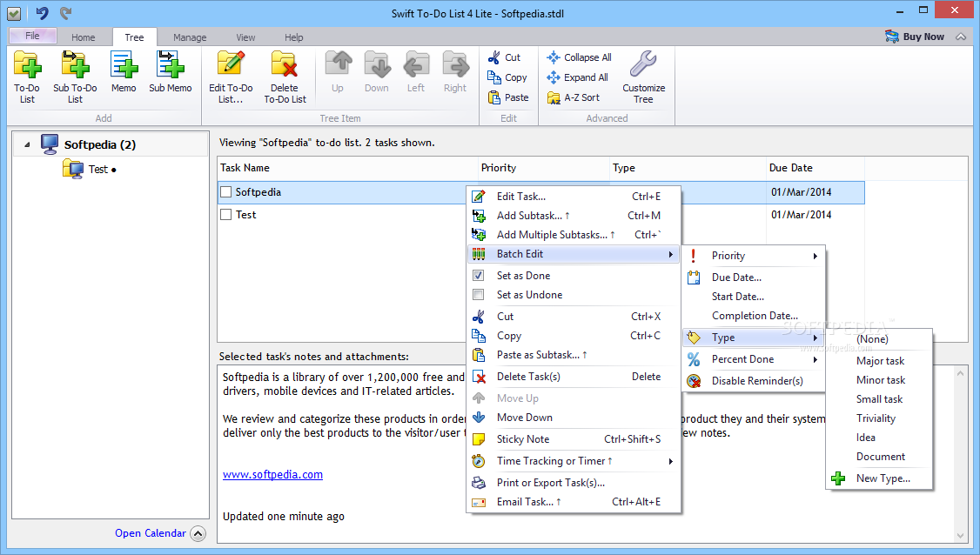Expand the Priority batch submenu
The image size is (980, 555).
[753, 256]
